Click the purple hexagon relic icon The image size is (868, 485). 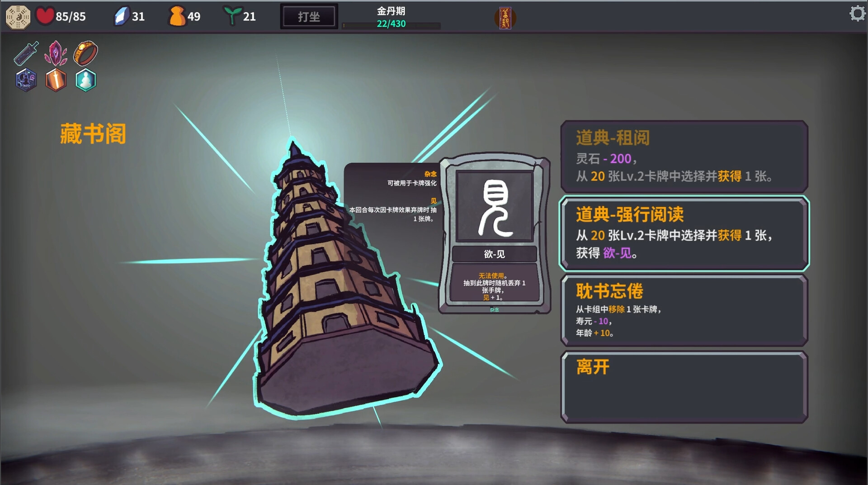(26, 80)
